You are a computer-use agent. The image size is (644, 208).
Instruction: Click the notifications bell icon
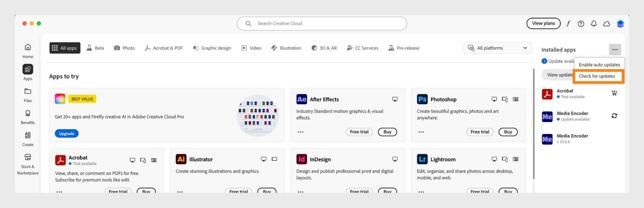(594, 23)
